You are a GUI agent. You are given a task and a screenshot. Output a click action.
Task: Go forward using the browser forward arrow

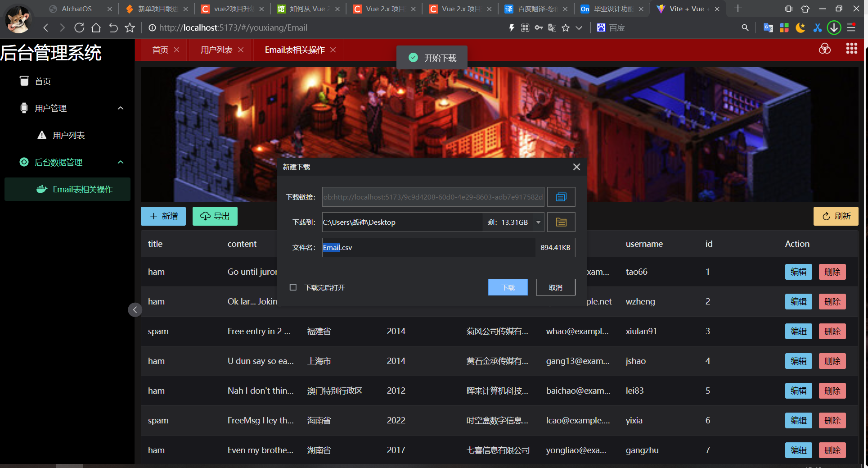(x=62, y=28)
